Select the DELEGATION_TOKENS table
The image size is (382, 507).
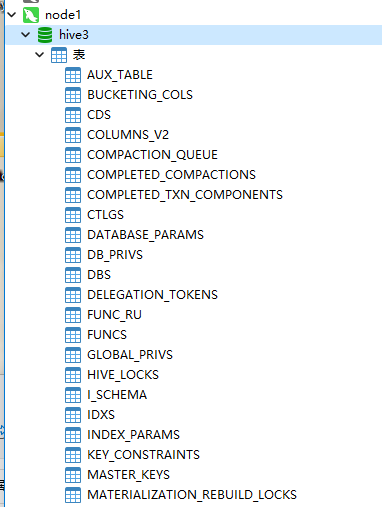coord(152,295)
